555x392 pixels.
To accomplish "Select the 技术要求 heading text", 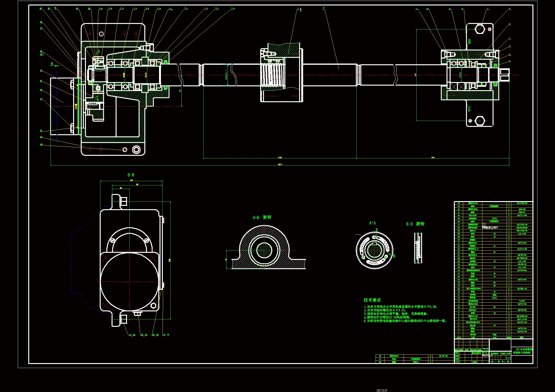I will 372,300.
